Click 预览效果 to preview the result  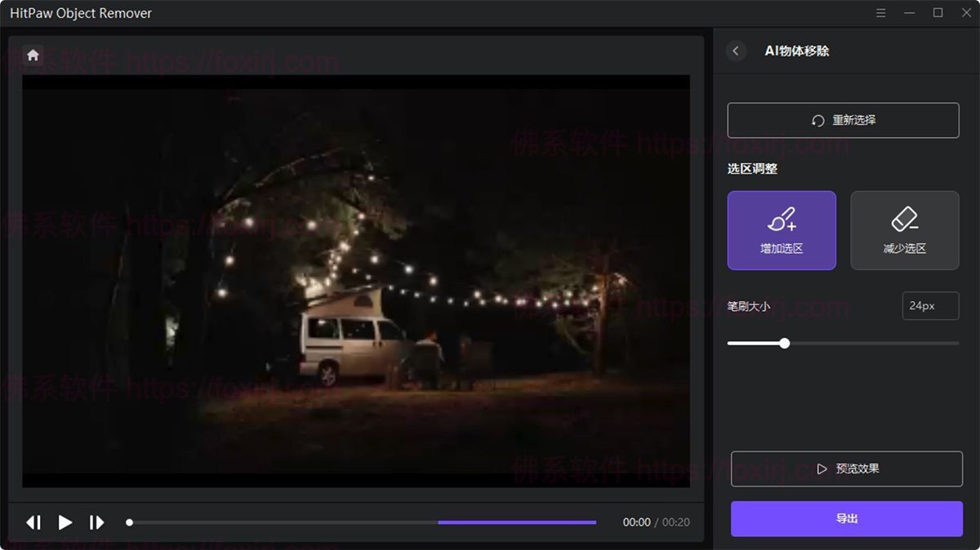tap(845, 468)
